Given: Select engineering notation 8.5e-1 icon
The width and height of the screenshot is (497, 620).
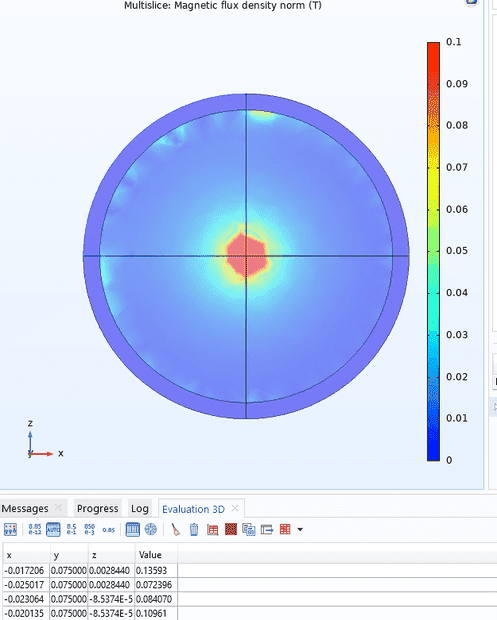Looking at the screenshot, I should pos(72,529).
